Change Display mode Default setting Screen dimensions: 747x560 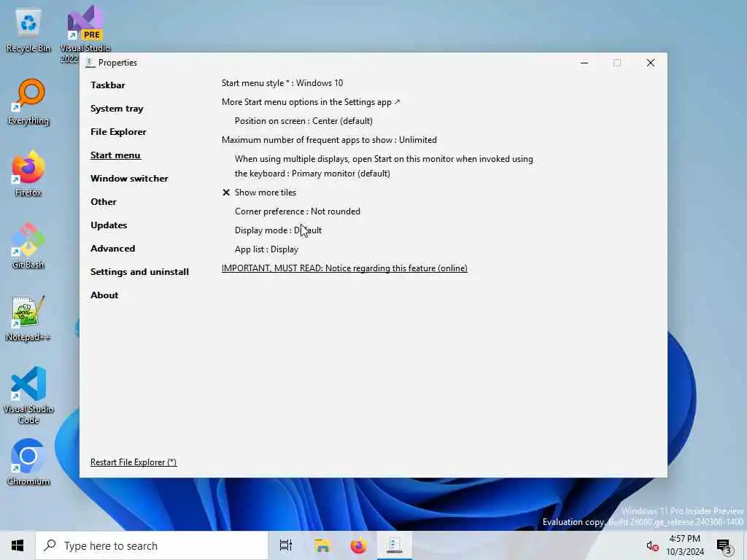tap(278, 230)
